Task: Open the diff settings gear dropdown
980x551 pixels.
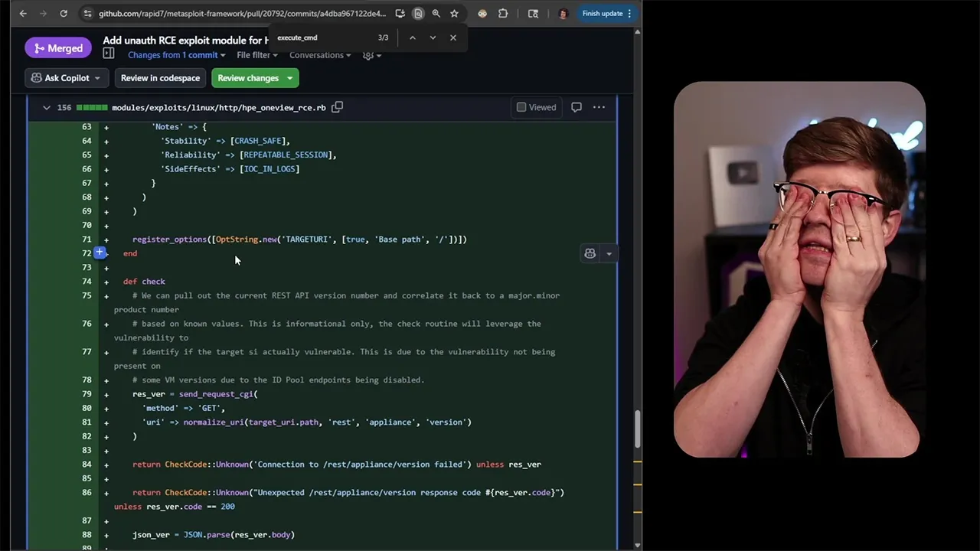Action: 372,55
